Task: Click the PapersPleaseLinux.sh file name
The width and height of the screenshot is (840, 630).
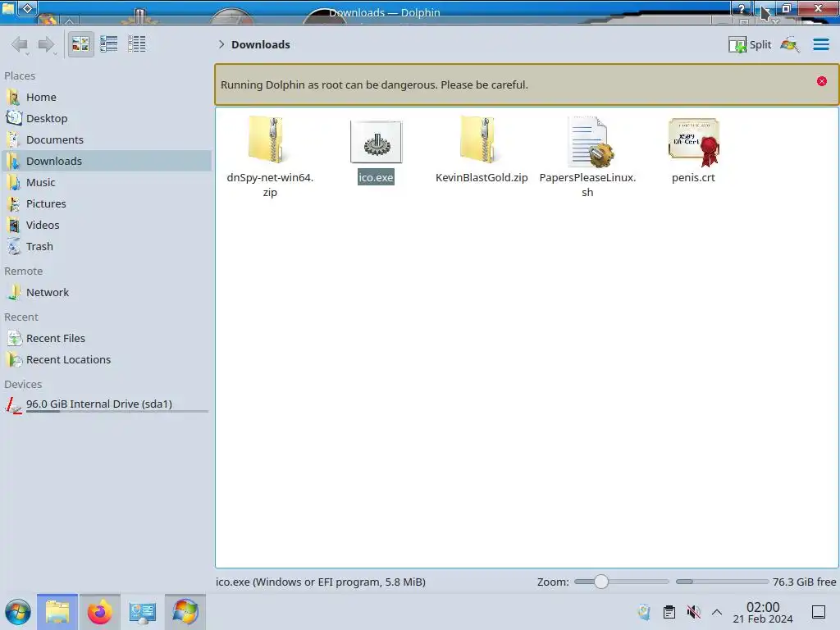Action: tap(587, 185)
